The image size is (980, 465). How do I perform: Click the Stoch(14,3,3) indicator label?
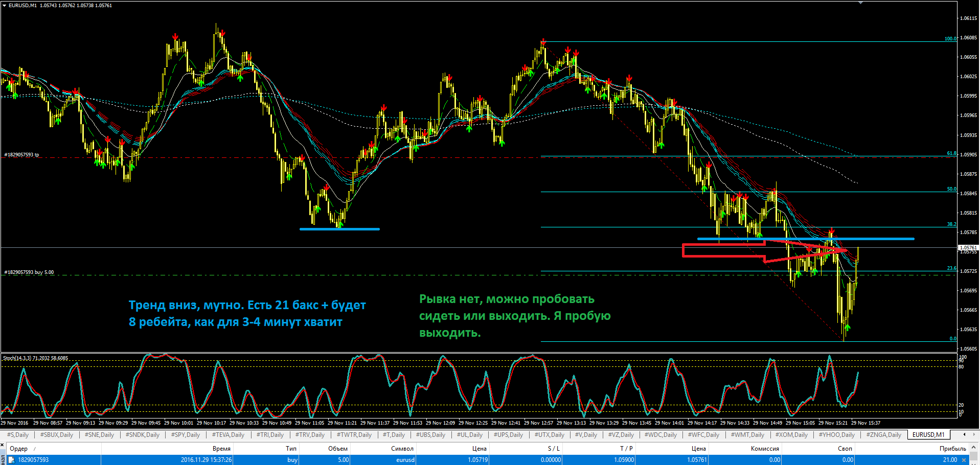(x=36, y=358)
